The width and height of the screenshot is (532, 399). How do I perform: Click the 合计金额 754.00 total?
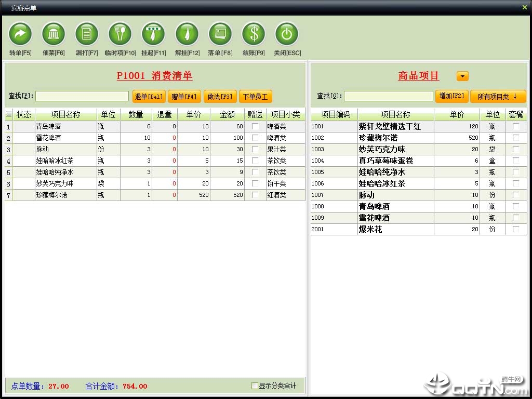pyautogui.click(x=116, y=386)
